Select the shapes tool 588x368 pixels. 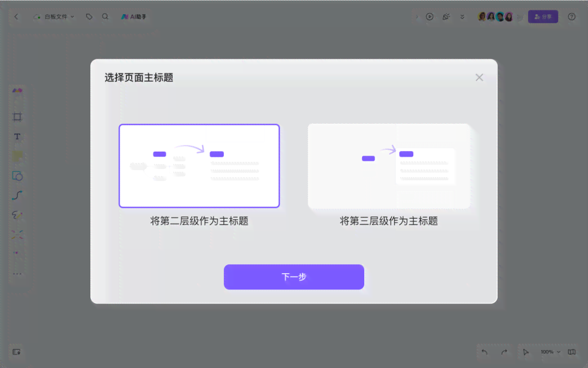click(x=17, y=176)
